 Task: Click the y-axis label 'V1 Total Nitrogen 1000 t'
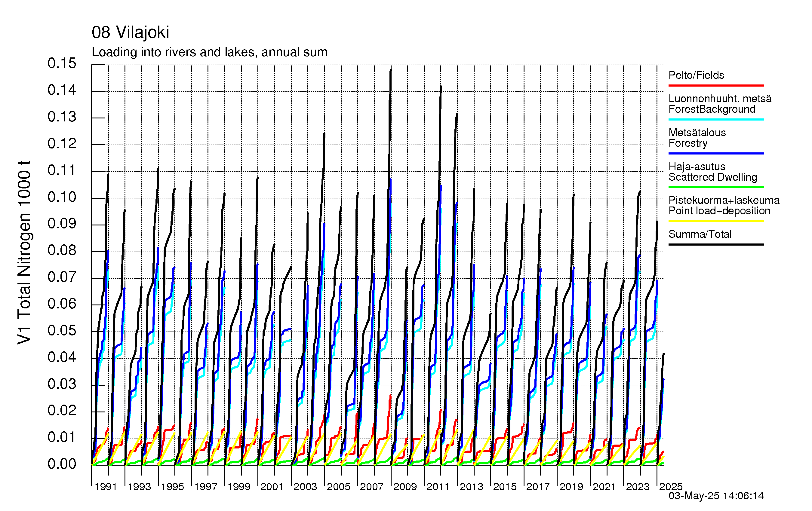24,252
